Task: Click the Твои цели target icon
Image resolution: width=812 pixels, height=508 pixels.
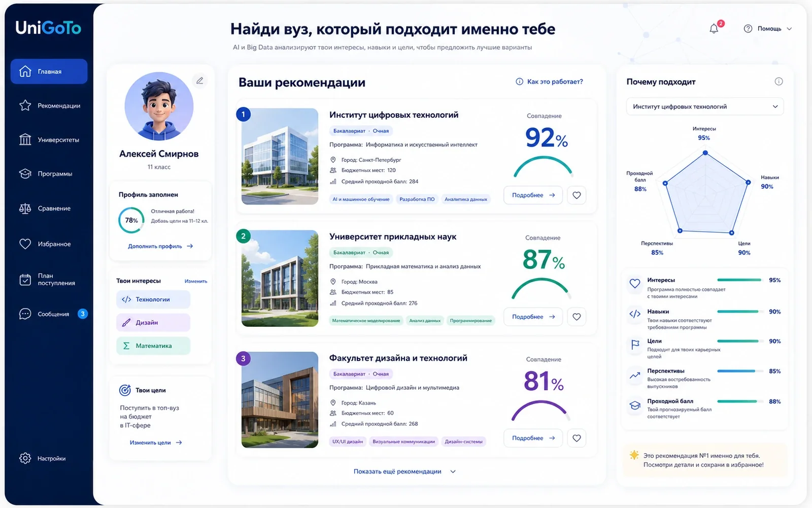Action: (x=125, y=390)
